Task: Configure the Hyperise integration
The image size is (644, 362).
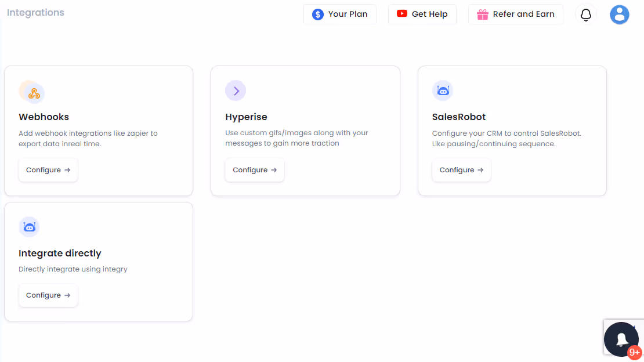Action: click(x=254, y=170)
